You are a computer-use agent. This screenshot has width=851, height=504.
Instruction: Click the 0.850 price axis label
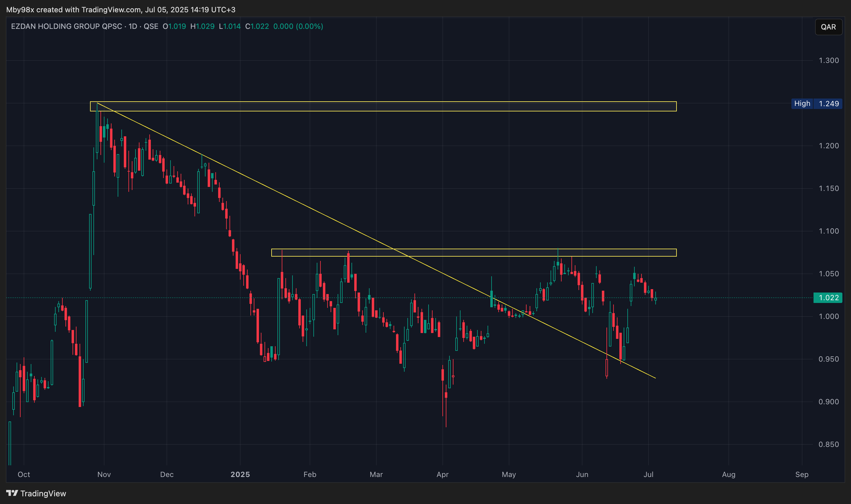pos(829,444)
